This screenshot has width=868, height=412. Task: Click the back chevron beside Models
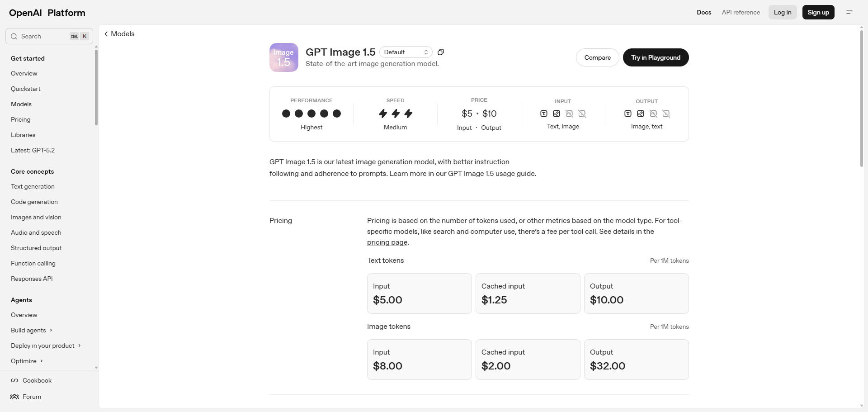click(x=106, y=34)
